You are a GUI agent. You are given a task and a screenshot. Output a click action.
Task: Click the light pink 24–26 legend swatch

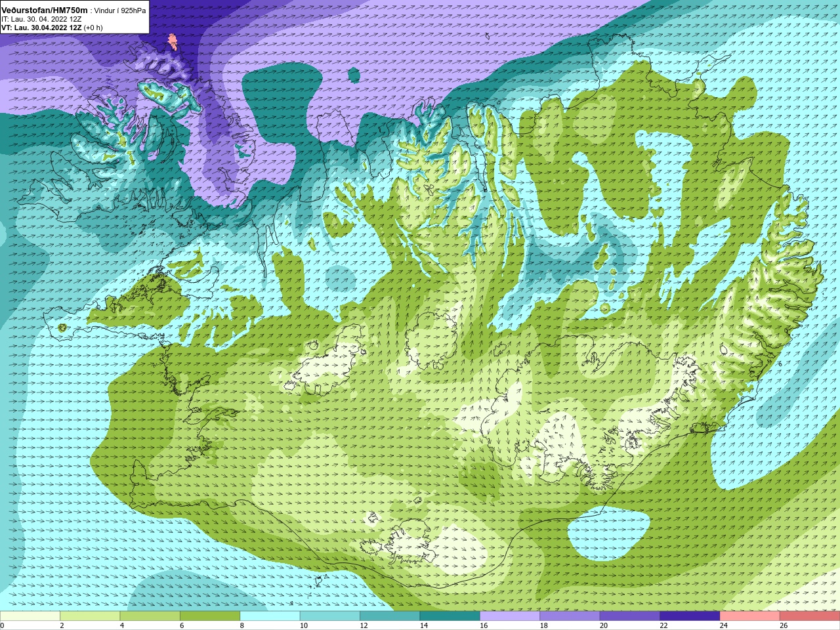click(749, 616)
